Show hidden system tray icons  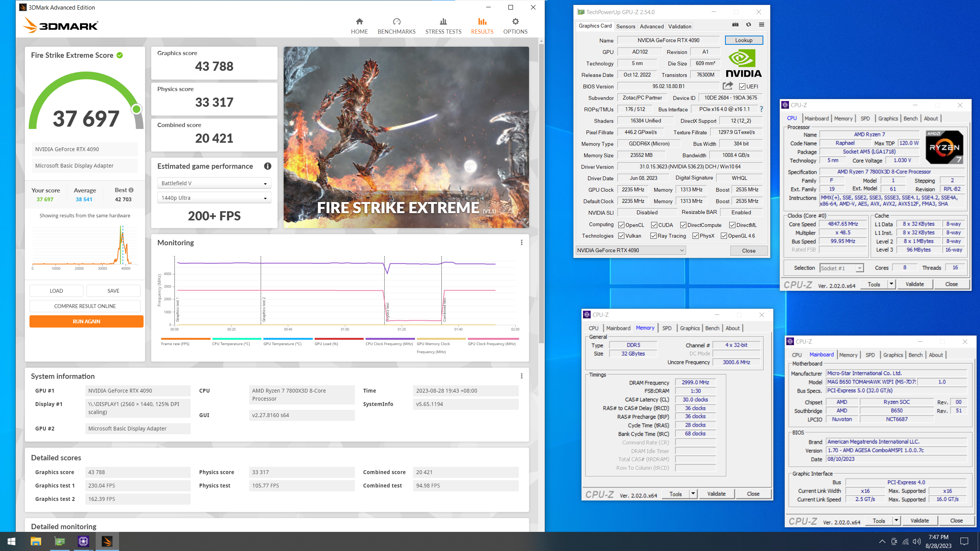point(882,541)
